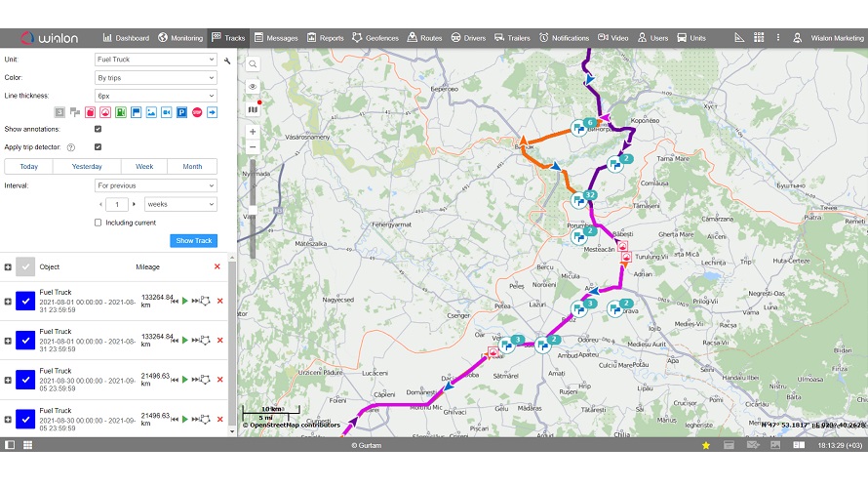Open the Units tab
Viewport: 868px width, 488px height.
(x=691, y=38)
